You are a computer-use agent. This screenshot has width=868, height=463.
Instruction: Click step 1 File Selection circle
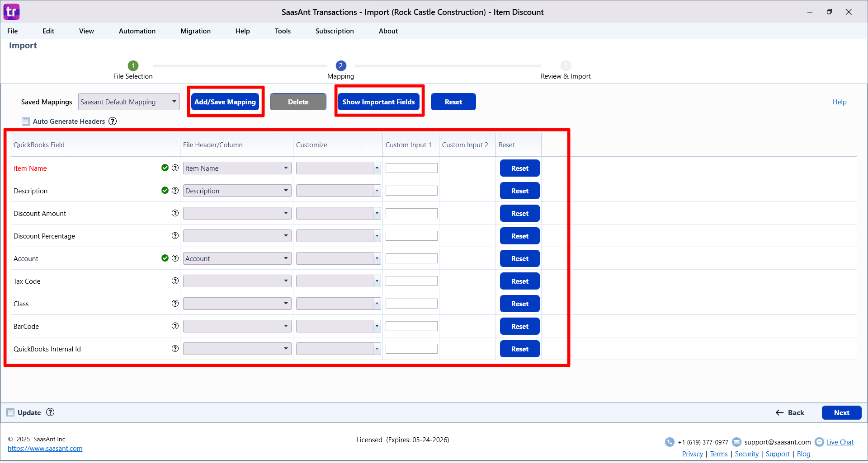[133, 65]
